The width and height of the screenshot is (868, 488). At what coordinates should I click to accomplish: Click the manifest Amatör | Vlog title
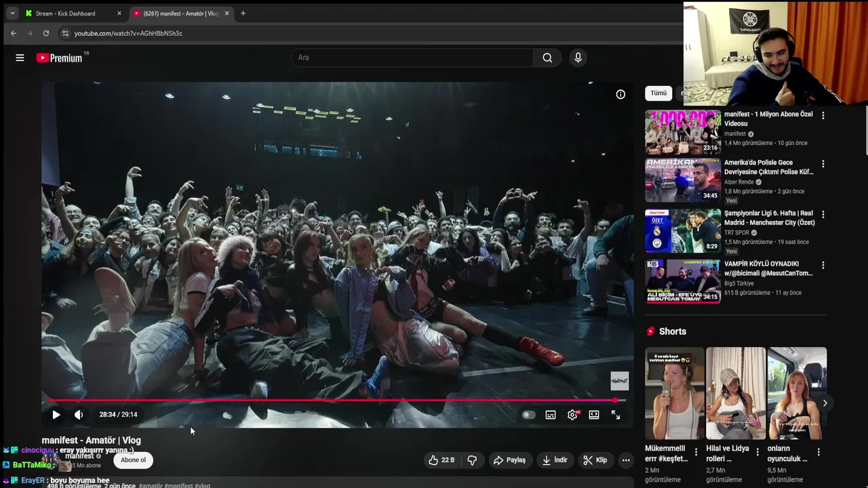[92, 441]
